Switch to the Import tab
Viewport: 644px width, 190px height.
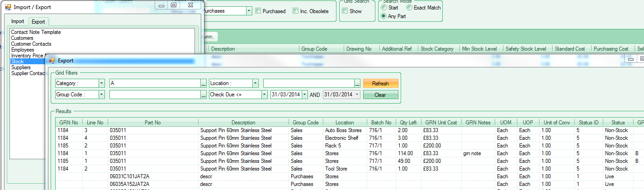(x=18, y=22)
